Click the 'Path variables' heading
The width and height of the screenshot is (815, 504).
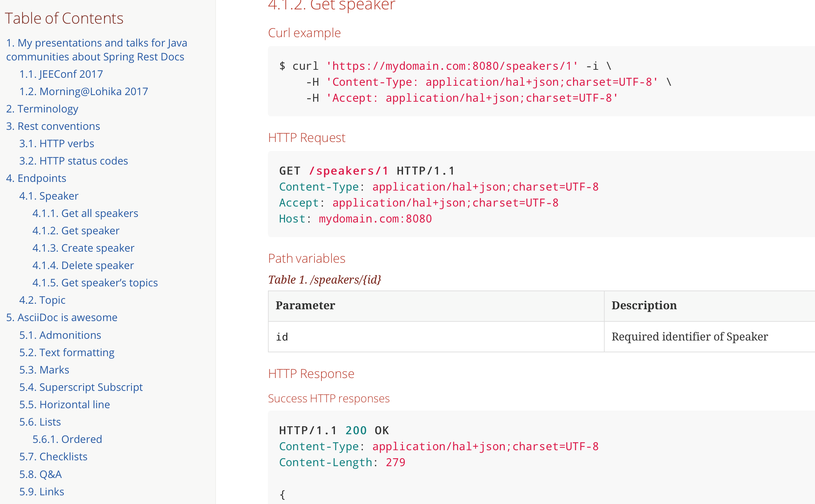(x=307, y=259)
